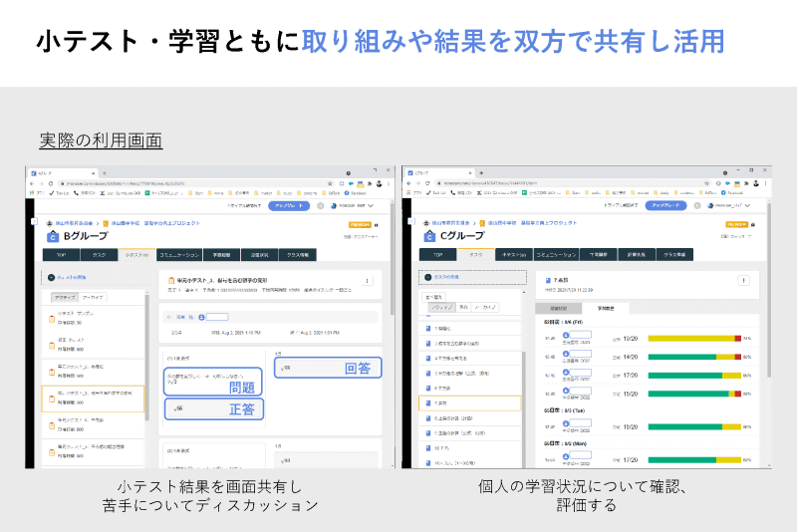Viewport: 797px width, 532px height.
Task: Open タスク tab in Bグループ window
Action: (99, 255)
